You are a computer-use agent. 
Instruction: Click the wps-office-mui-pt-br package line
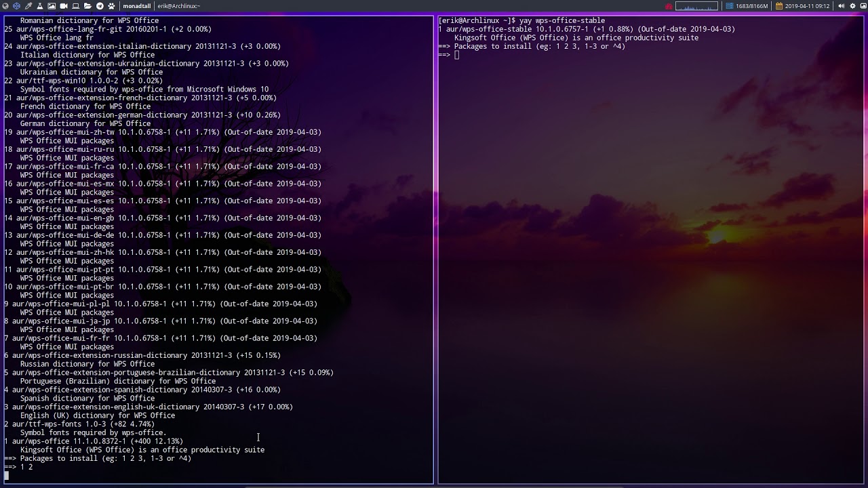[163, 287]
